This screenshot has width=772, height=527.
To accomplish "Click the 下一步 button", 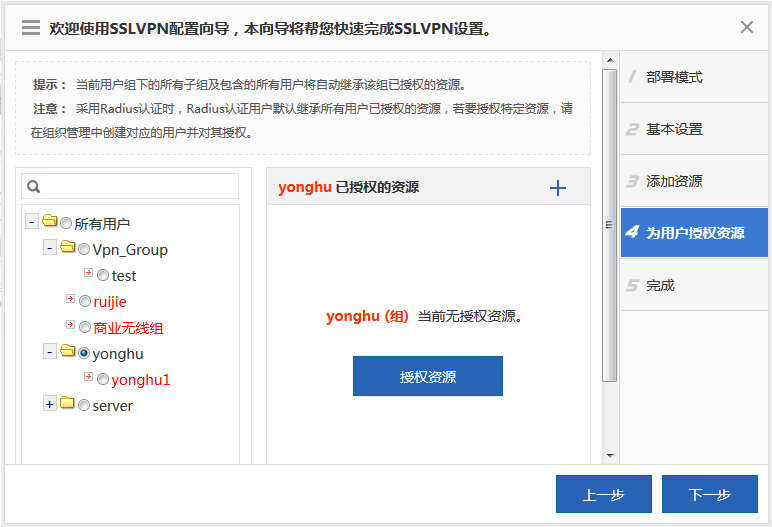I will tap(709, 495).
